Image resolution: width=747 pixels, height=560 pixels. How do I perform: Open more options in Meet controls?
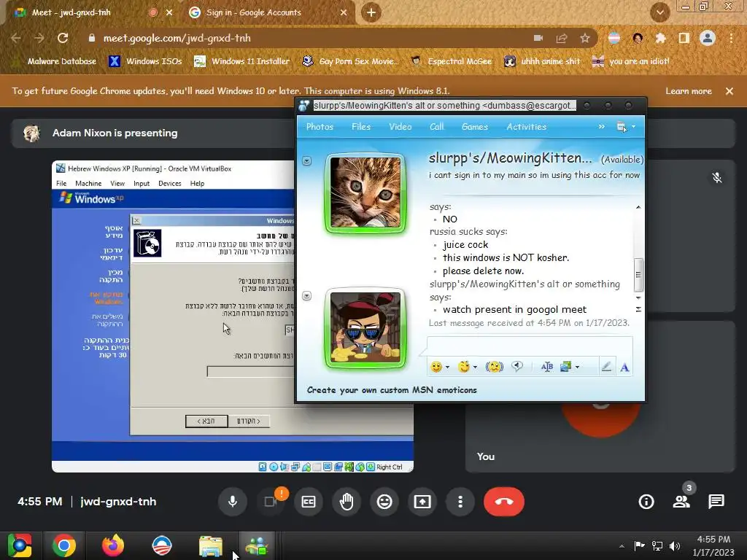[x=460, y=502]
